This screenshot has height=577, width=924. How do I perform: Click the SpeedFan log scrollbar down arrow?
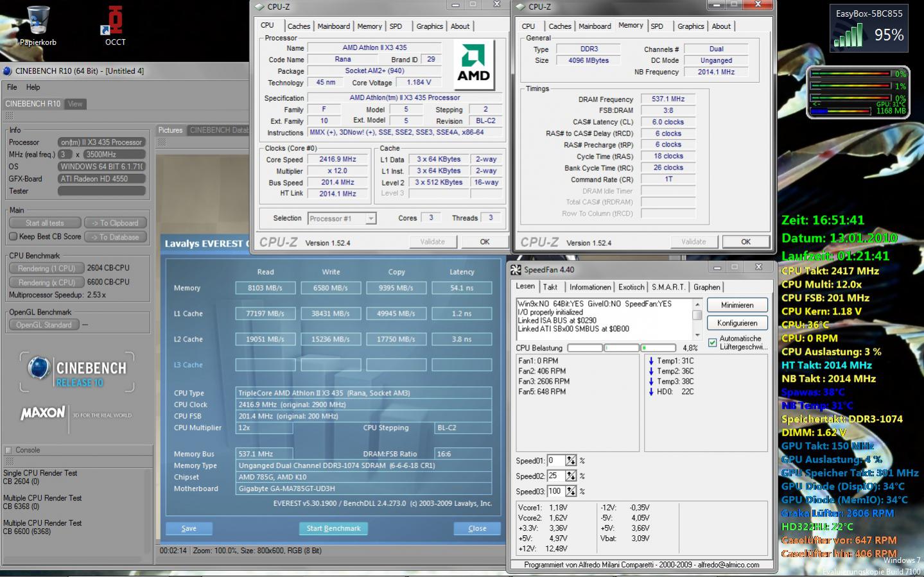pos(697,334)
